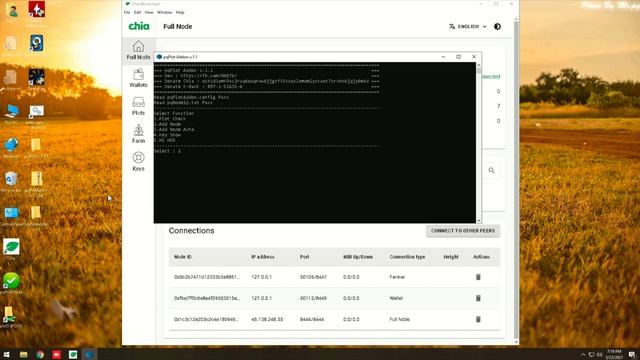
Task: Minimize the pgPlot Addon console window
Action: (443, 57)
